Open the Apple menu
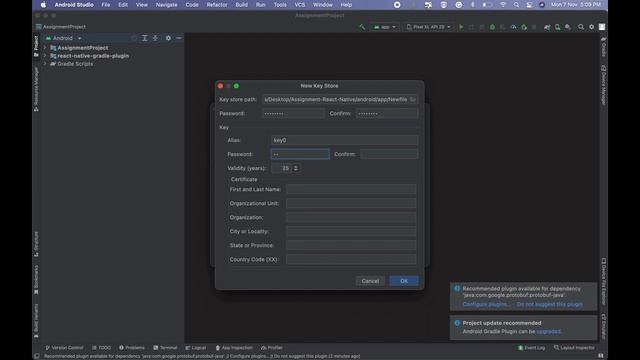The image size is (640, 360). pyautogui.click(x=43, y=5)
